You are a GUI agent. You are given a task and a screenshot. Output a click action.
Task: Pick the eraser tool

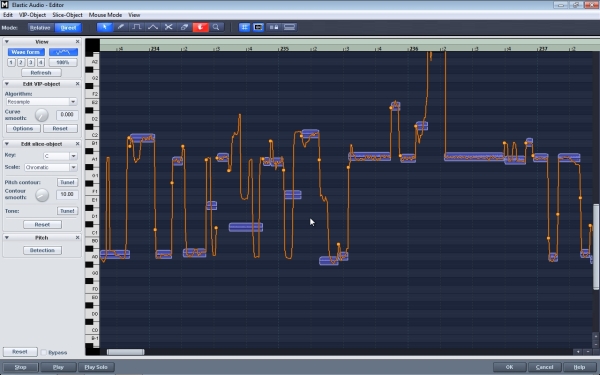[x=184, y=27]
